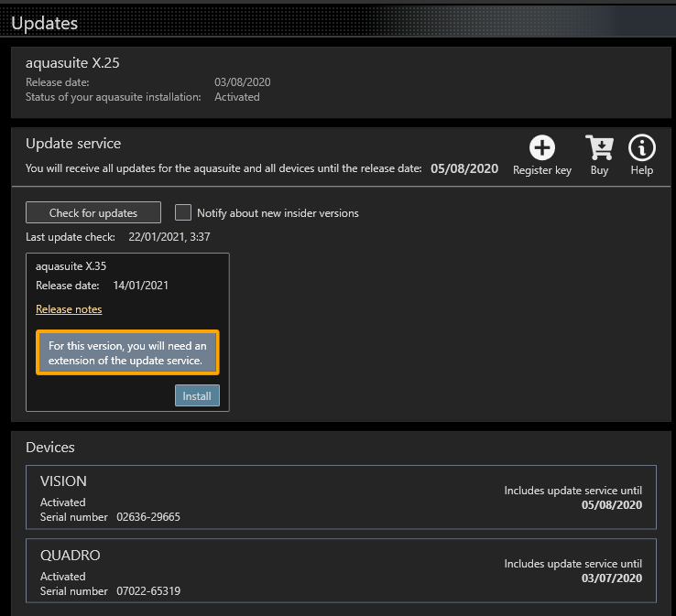Open the Help info icon

point(642,148)
